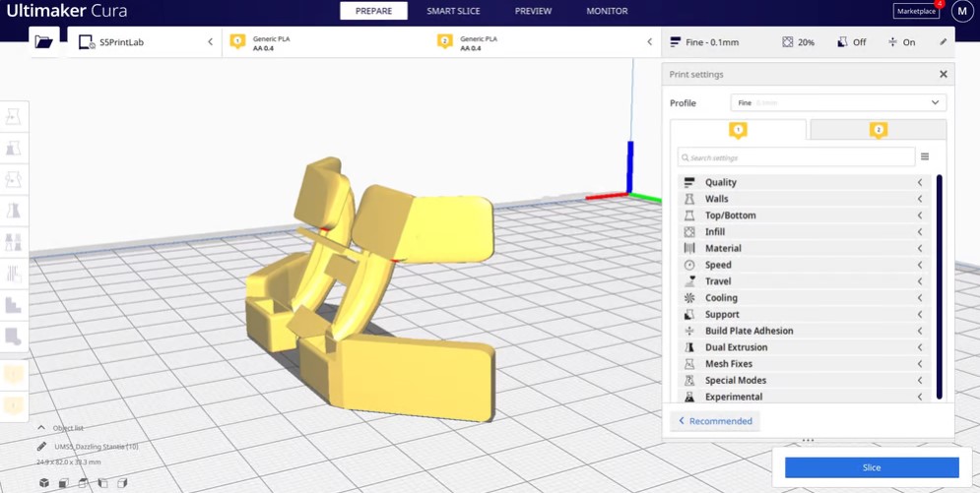Click the Top/Bottom category icon
Viewport: 980px width, 493px height.
689,216
